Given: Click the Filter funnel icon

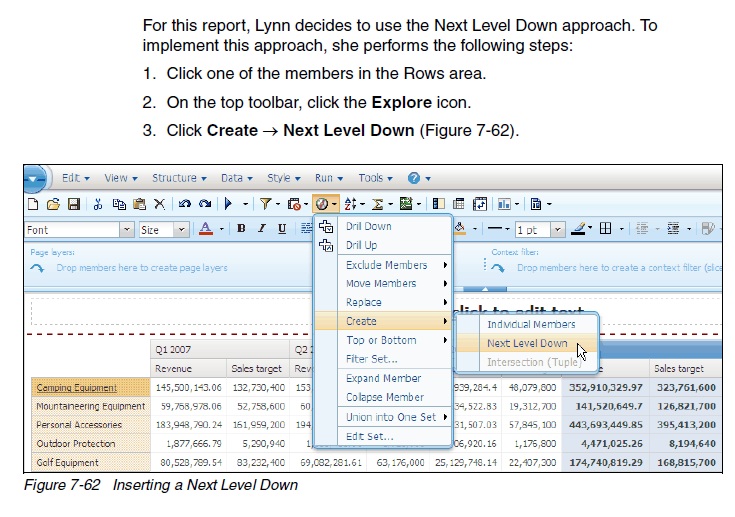Looking at the screenshot, I should [x=265, y=204].
